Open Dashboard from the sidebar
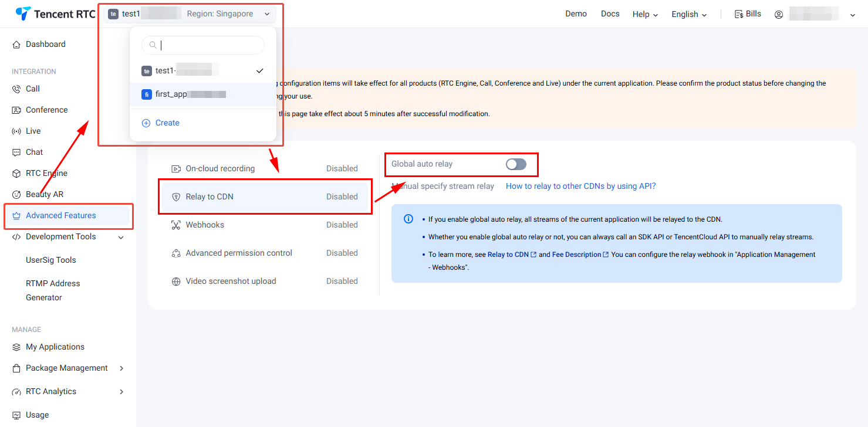Image resolution: width=868 pixels, height=427 pixels. (x=45, y=45)
